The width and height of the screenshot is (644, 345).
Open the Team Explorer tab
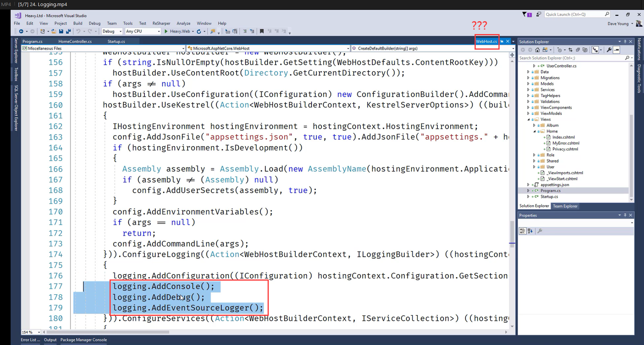tap(565, 206)
